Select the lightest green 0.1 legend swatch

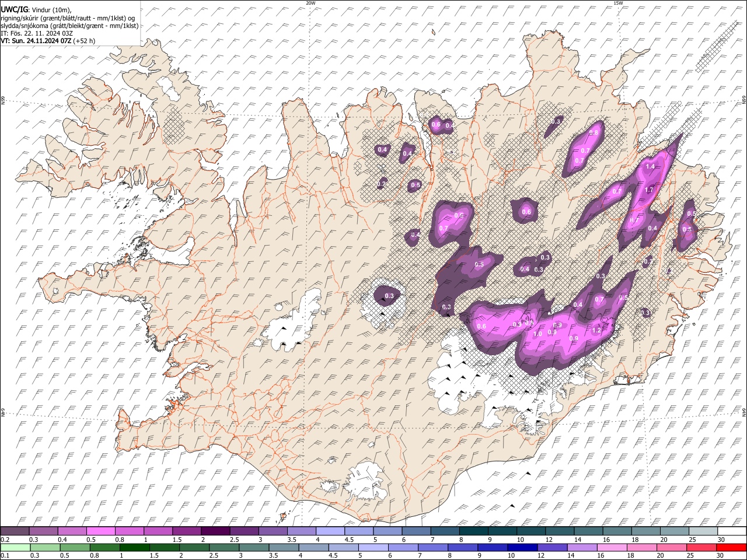(15, 547)
